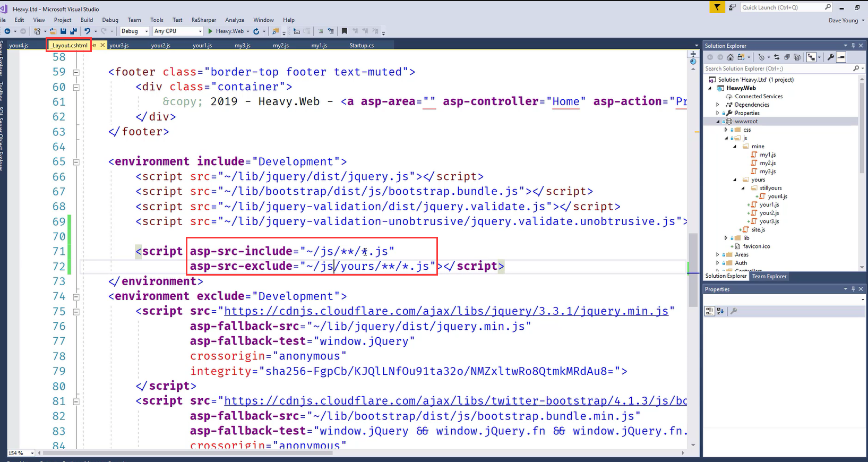
Task: Expand the css folder
Action: (726, 130)
